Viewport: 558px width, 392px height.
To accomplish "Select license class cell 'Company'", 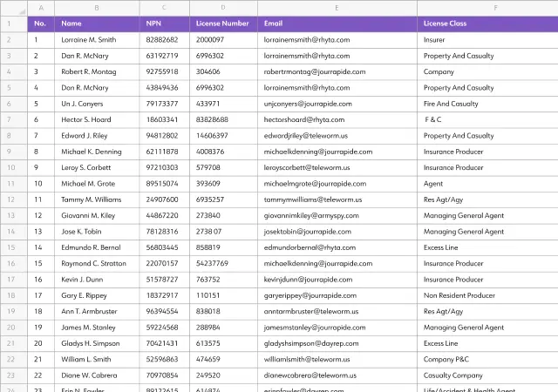I will click(x=487, y=71).
